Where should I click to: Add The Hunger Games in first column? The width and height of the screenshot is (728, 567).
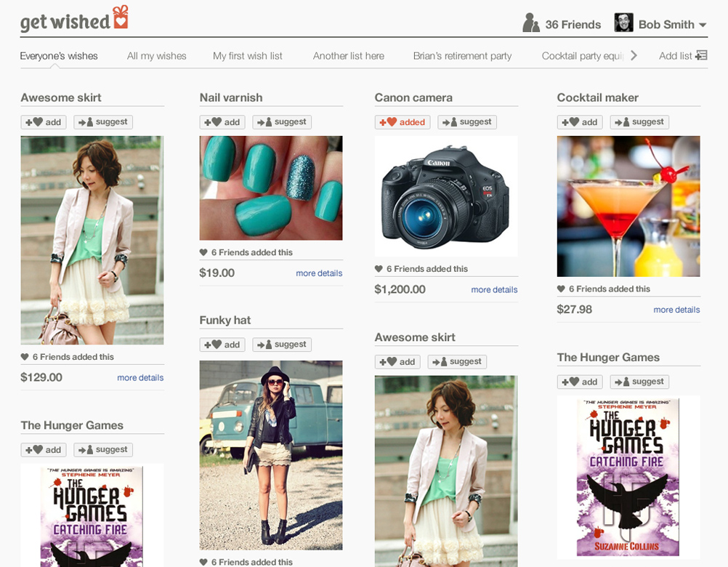click(x=44, y=449)
